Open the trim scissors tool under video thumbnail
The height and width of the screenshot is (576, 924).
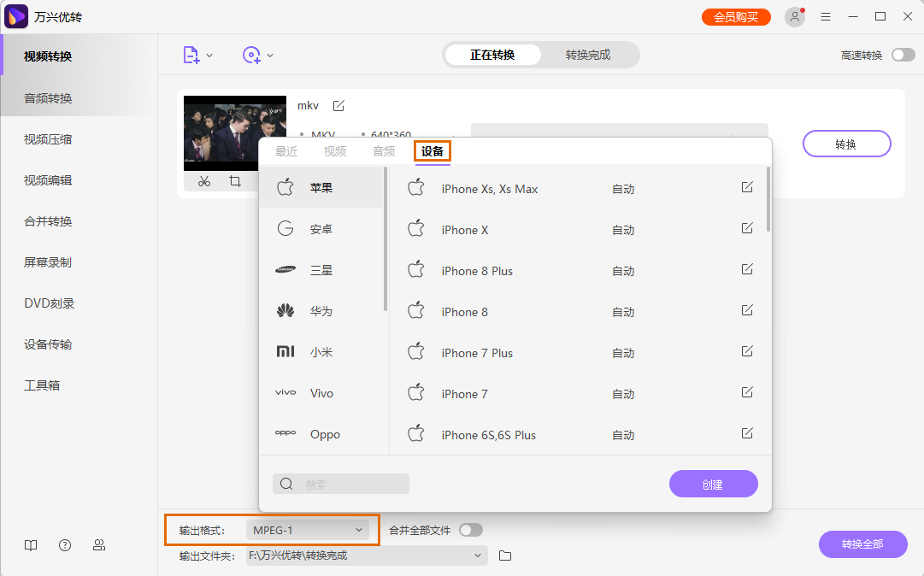pyautogui.click(x=204, y=181)
